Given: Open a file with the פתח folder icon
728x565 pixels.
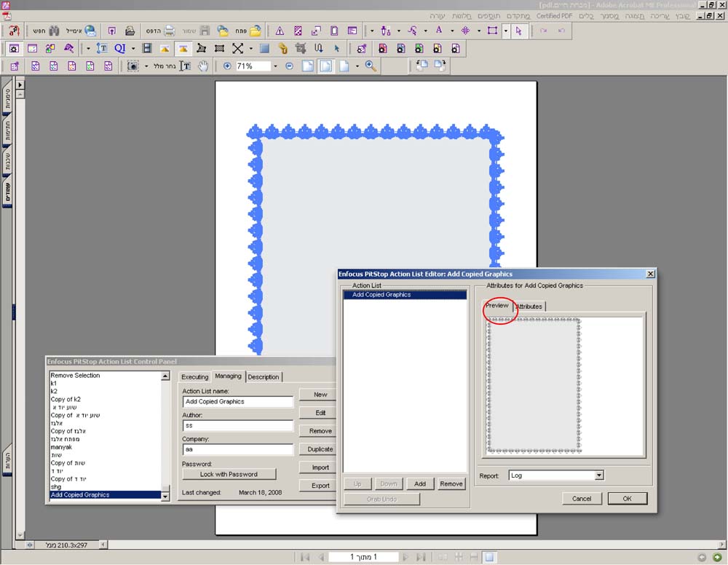Looking at the screenshot, I should (x=256, y=31).
